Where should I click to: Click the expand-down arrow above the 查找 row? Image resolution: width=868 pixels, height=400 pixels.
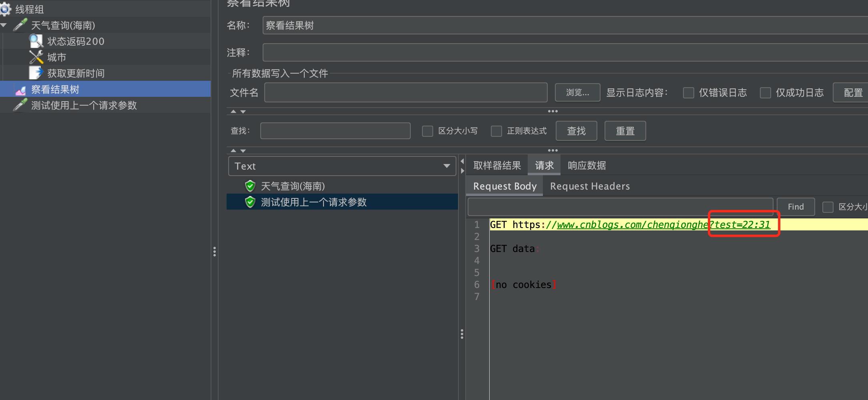(x=243, y=112)
